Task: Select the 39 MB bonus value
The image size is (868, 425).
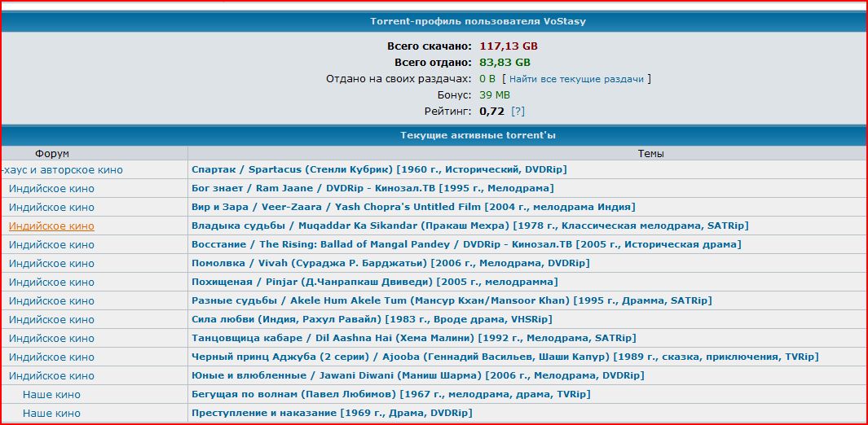Action: 495,95
